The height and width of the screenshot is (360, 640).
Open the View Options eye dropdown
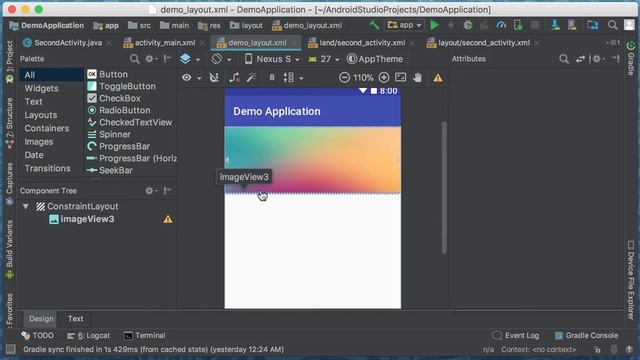pyautogui.click(x=191, y=78)
